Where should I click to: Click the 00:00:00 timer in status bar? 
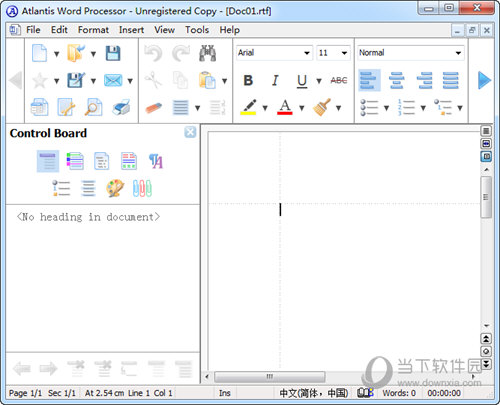coord(444,393)
